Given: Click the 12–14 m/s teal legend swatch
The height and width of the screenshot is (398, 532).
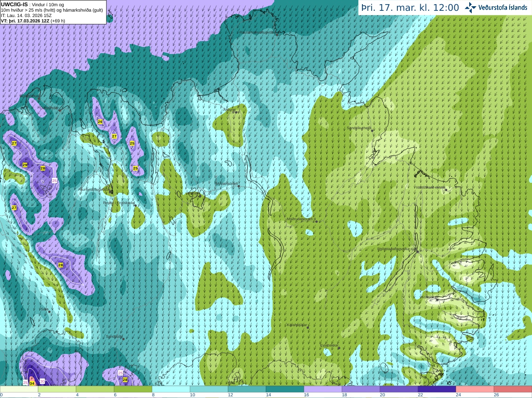Looking at the screenshot, I should pos(247,389).
